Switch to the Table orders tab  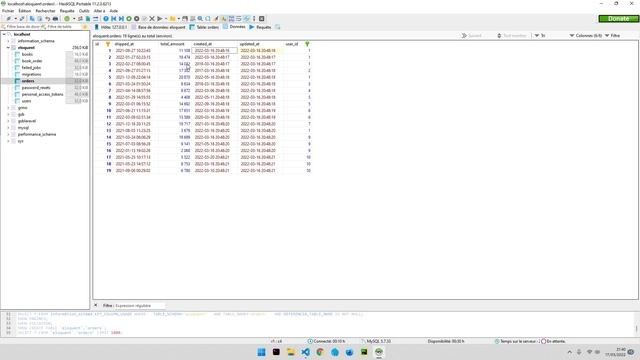click(x=204, y=27)
